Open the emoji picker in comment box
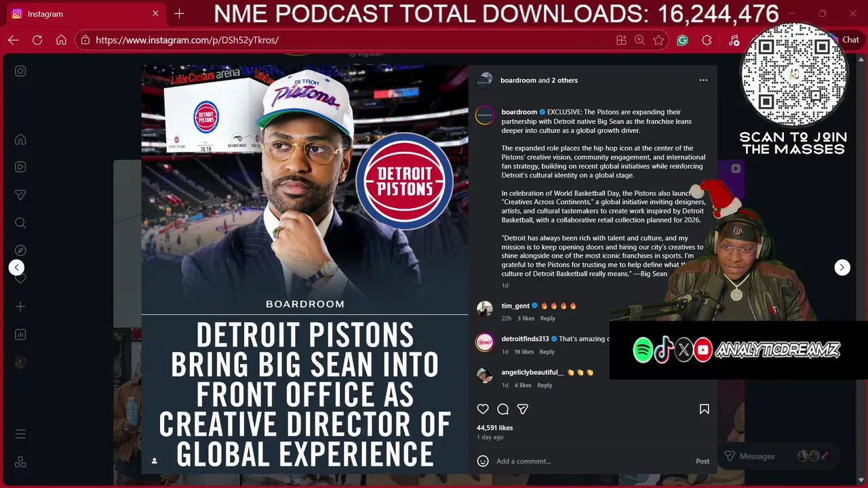Screen dimensions: 868x488 pos(483,461)
